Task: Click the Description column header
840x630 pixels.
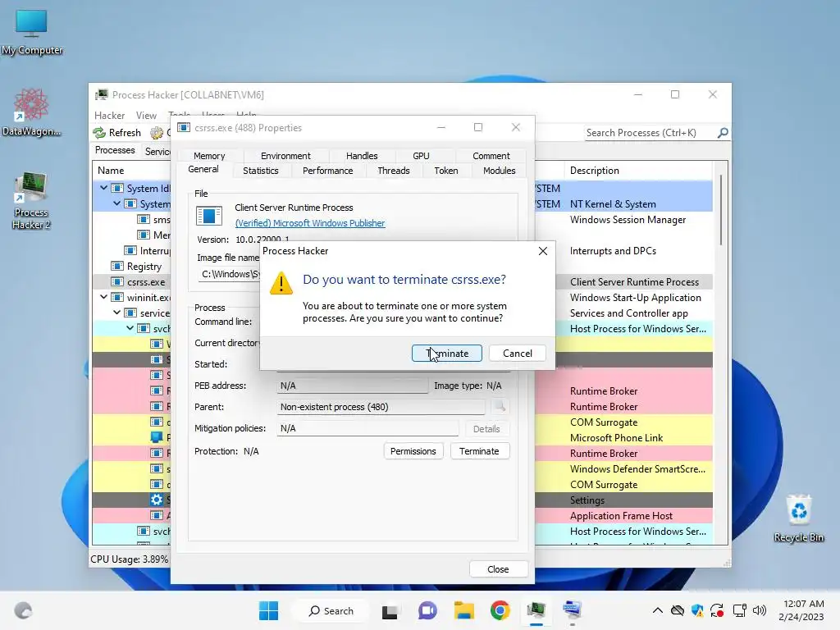Action: [x=638, y=171]
